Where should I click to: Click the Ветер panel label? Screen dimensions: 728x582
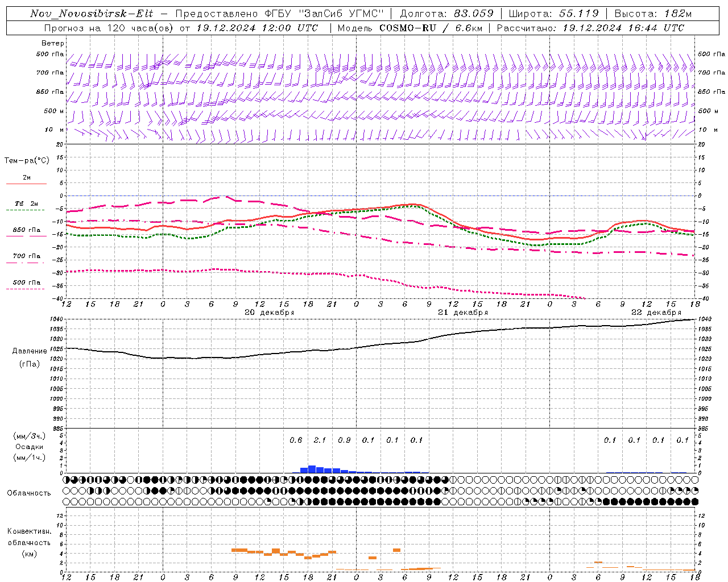coord(53,43)
